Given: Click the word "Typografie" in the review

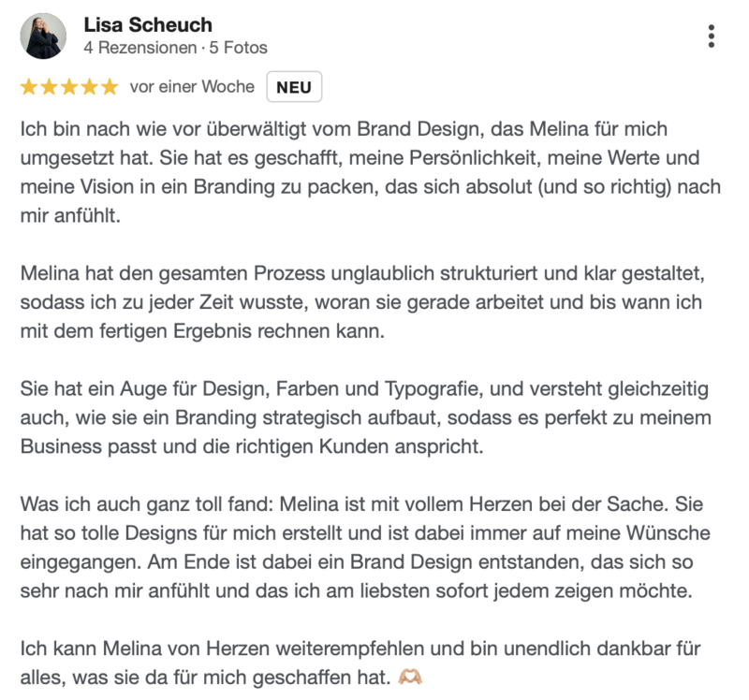Looking at the screenshot, I should tap(427, 388).
